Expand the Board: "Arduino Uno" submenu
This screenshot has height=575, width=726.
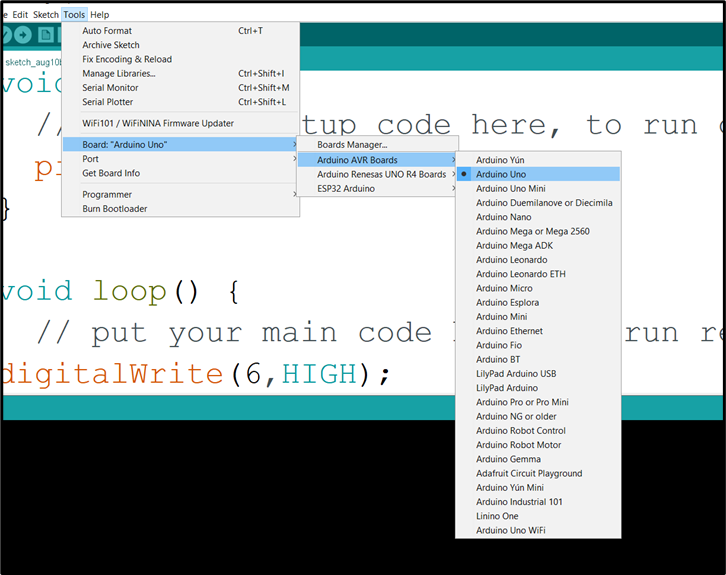(181, 144)
